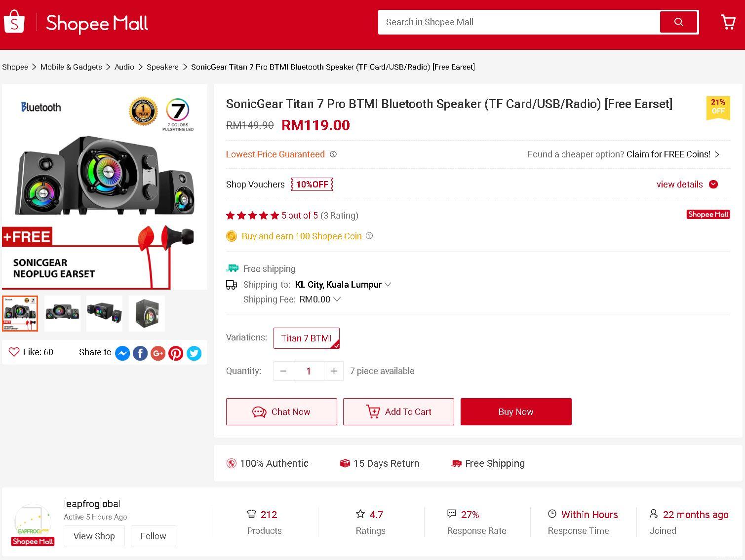Click the shopping cart icon in header

coord(728,22)
